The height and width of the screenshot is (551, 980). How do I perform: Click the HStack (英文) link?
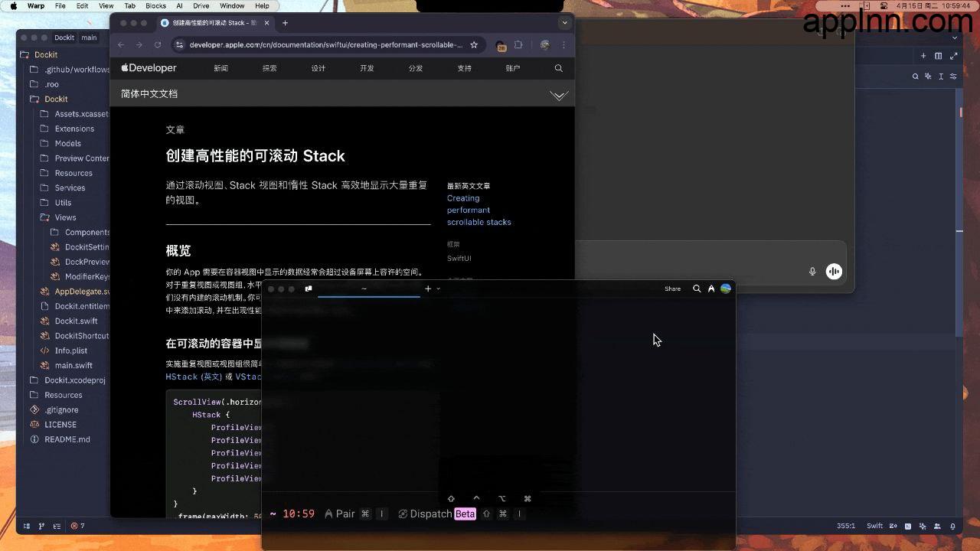click(194, 377)
